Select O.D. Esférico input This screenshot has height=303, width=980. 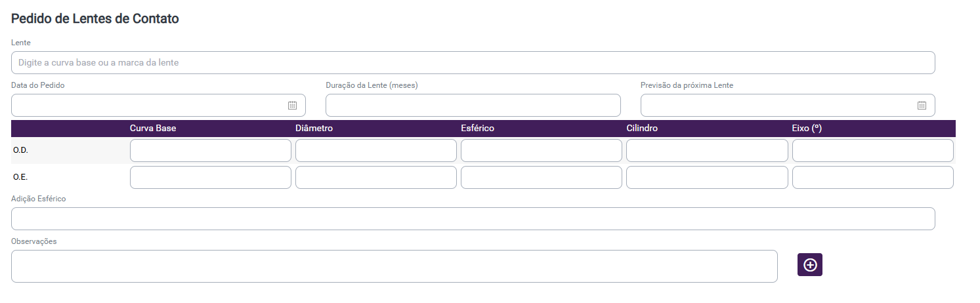click(x=541, y=151)
